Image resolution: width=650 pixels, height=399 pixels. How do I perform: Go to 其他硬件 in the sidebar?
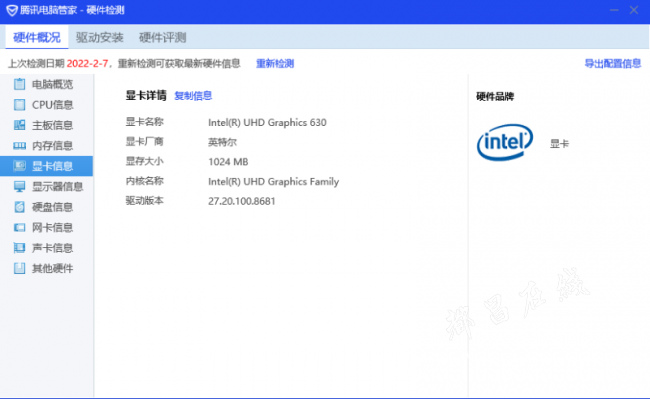coord(46,268)
